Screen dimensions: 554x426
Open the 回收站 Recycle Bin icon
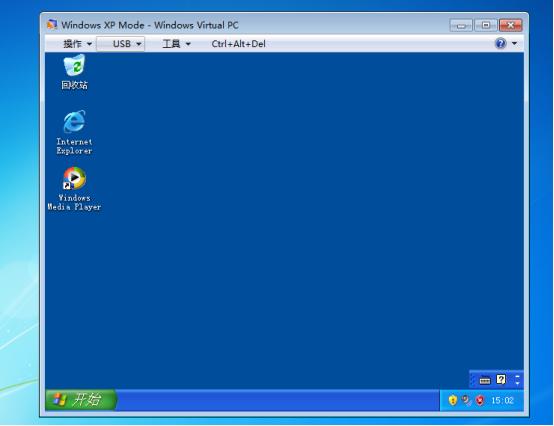(75, 72)
